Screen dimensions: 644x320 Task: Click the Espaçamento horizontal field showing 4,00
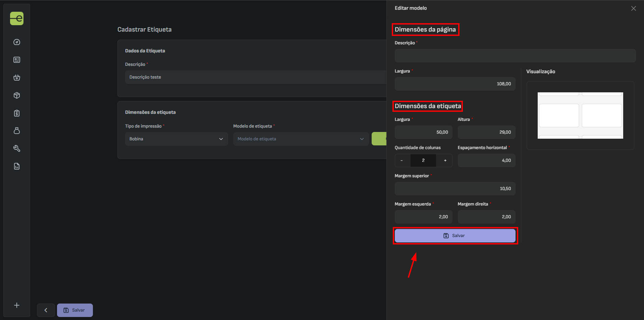pos(486,161)
